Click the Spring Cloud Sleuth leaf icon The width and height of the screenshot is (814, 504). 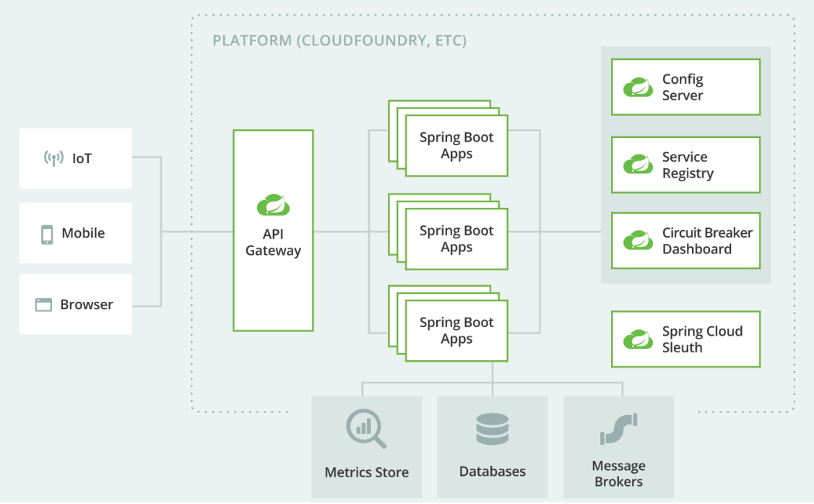(x=638, y=339)
